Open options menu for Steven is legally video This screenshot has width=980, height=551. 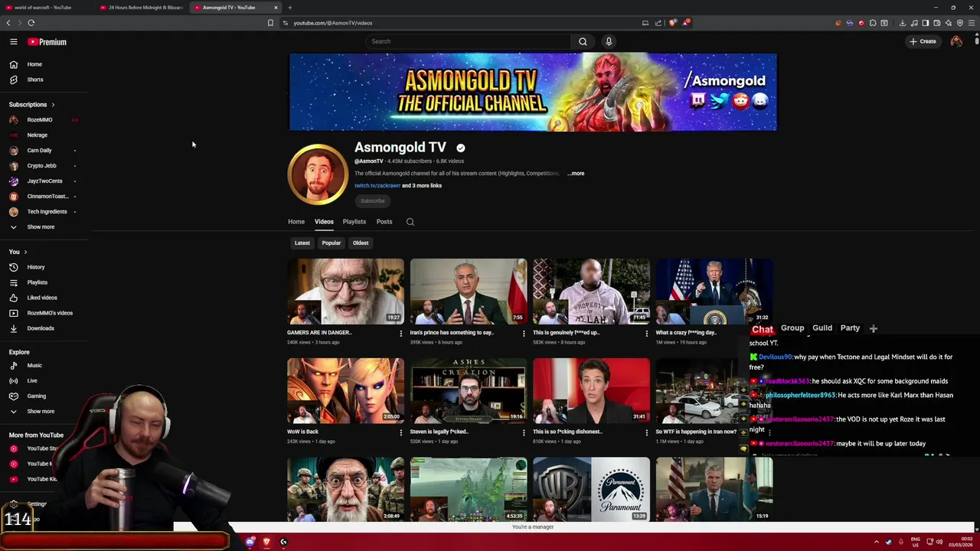pos(524,433)
